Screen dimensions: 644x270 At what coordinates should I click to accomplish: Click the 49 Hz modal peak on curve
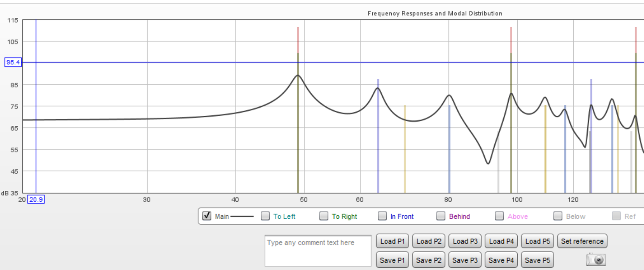coord(298,75)
